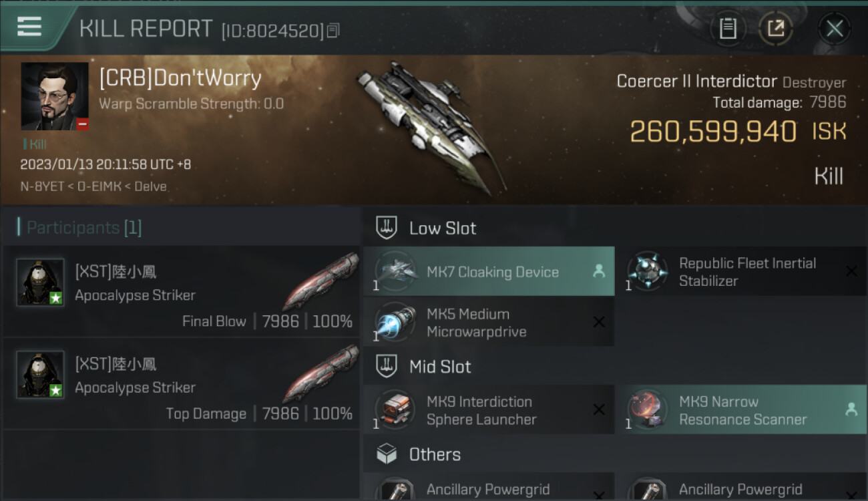Open Final Blow participant entry
868x501 pixels.
(182, 292)
